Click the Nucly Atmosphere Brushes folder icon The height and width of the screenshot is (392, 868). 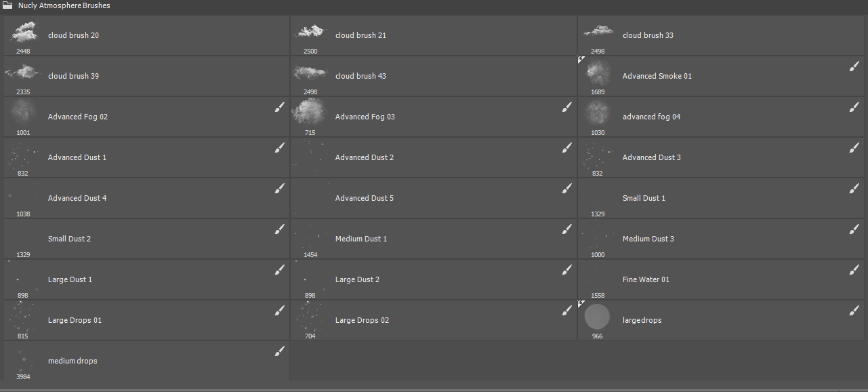(x=7, y=5)
